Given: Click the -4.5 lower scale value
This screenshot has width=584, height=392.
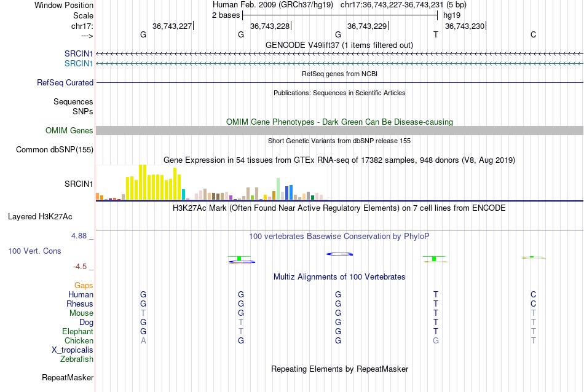Looking at the screenshot, I should coord(80,267).
